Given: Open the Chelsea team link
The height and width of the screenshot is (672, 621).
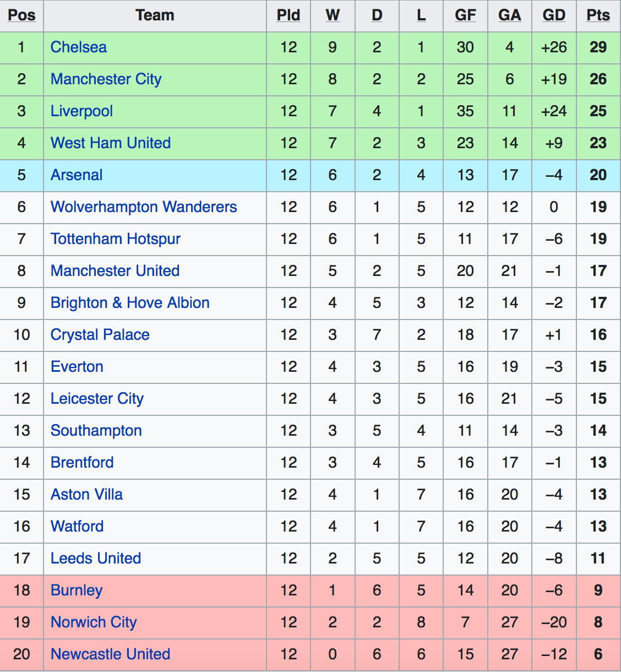Looking at the screenshot, I should click(78, 47).
